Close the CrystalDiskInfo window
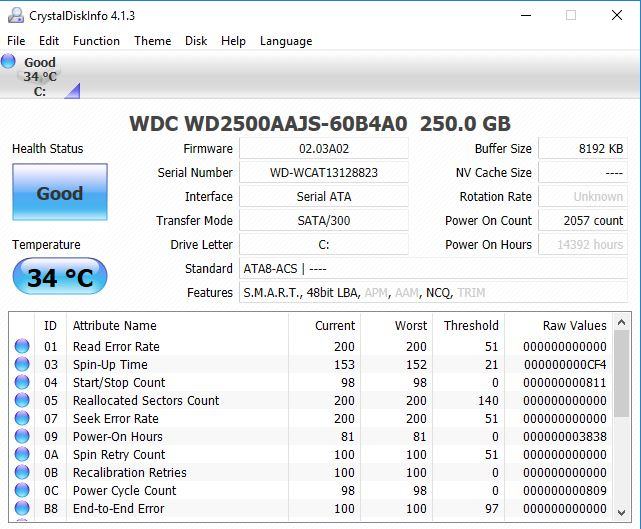The image size is (641, 529). (616, 16)
